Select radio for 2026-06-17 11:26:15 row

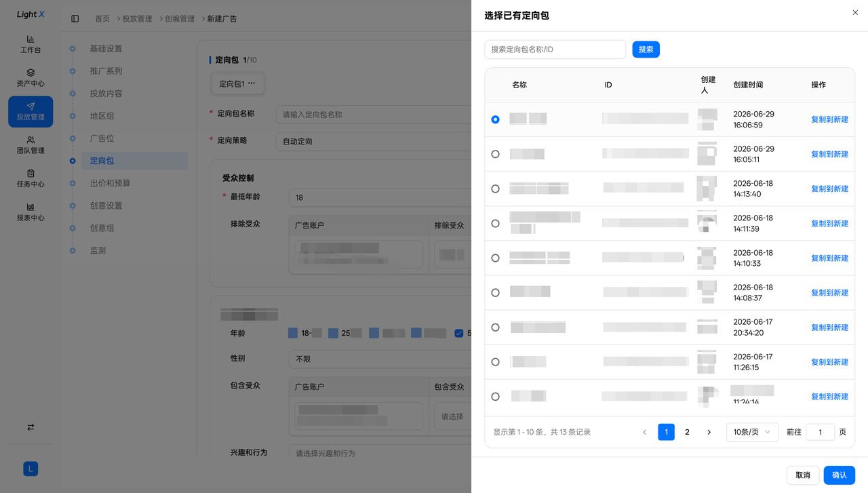click(x=495, y=361)
